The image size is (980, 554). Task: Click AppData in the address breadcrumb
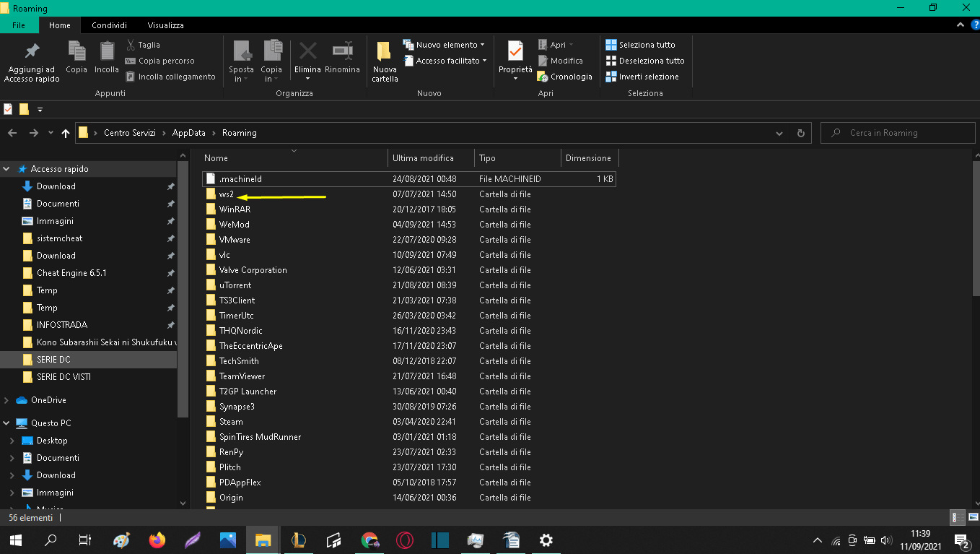tap(188, 133)
